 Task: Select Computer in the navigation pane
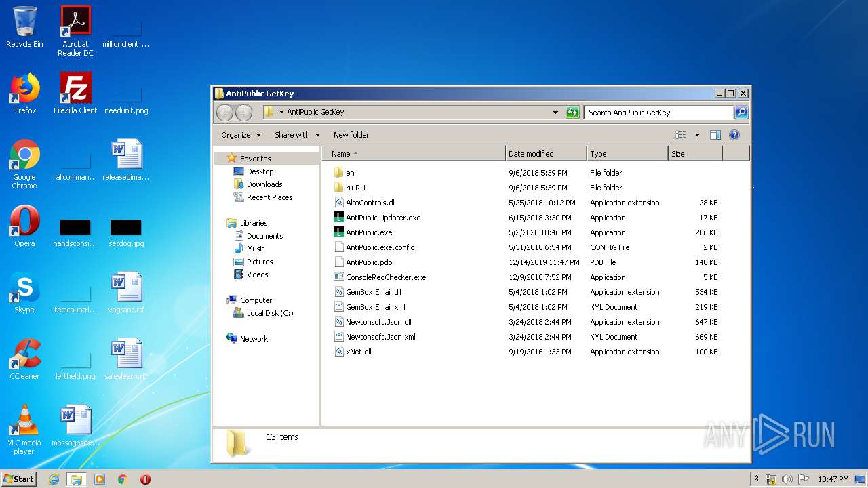click(256, 300)
